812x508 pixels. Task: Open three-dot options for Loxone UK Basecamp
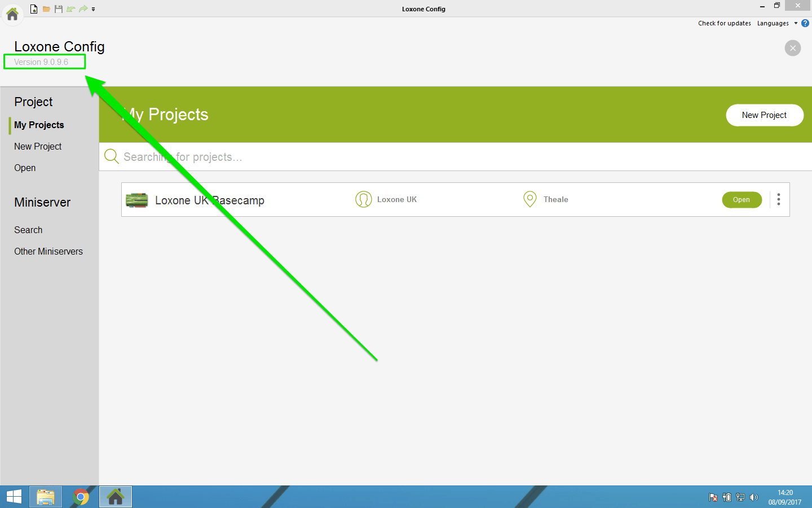click(779, 199)
